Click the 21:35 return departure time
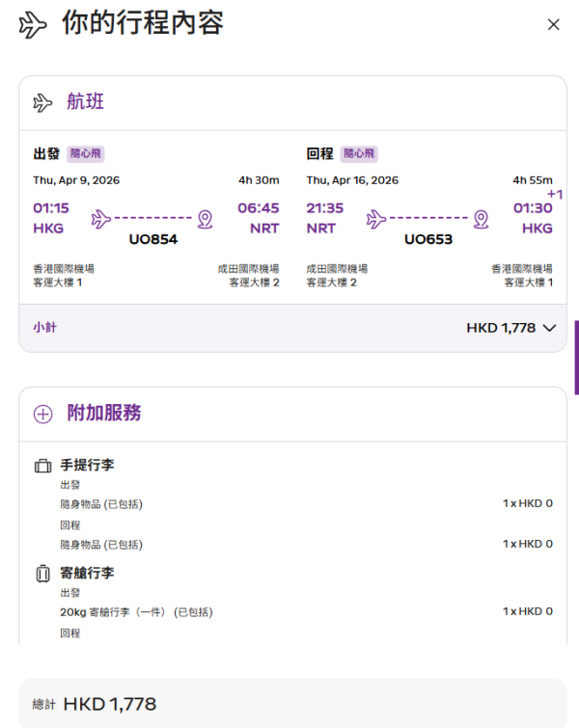Viewport: 579px width, 728px height. (325, 208)
